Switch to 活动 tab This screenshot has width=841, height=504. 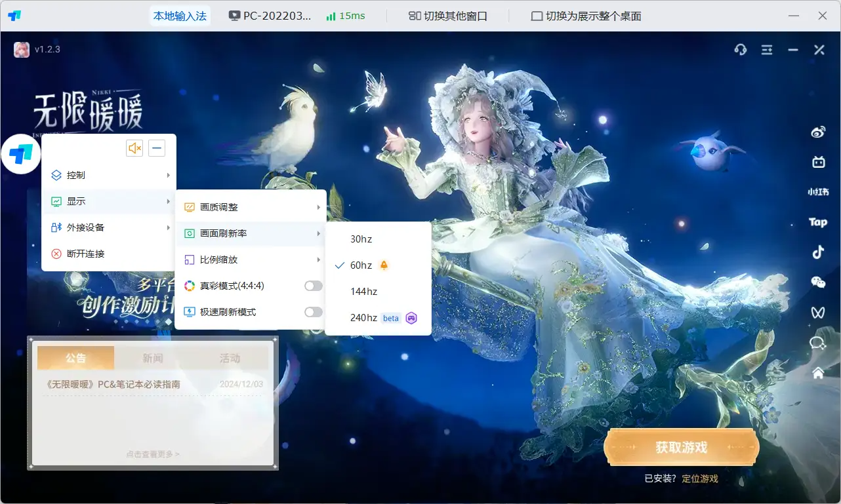pyautogui.click(x=230, y=359)
